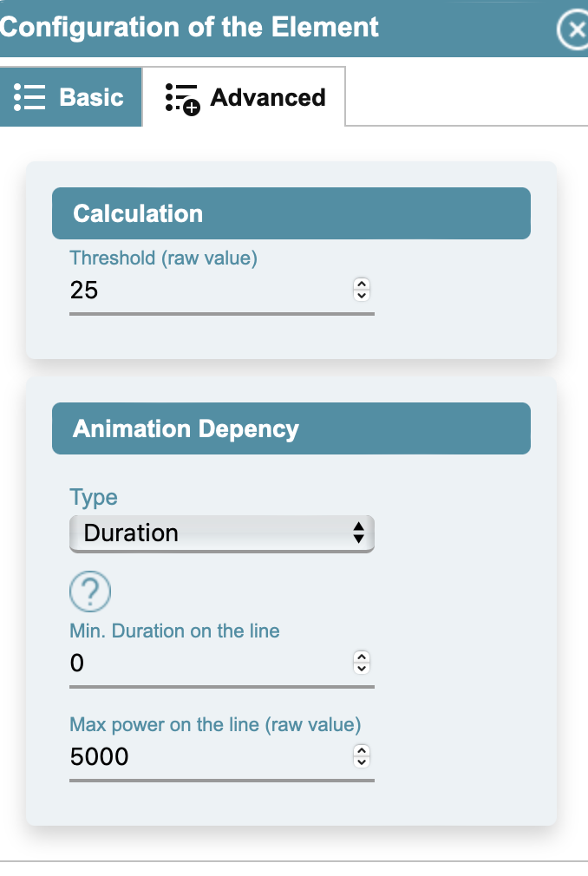Screen dimensions: 588x876
Task: Select the Advanced tab
Action: pyautogui.click(x=244, y=97)
